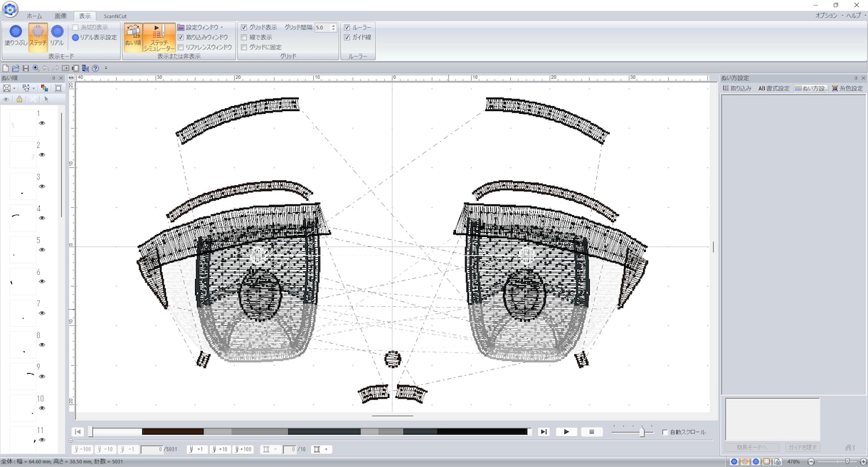Click the help question mark icon
Viewport: 868px width, 467px height.
pyautogui.click(x=95, y=68)
